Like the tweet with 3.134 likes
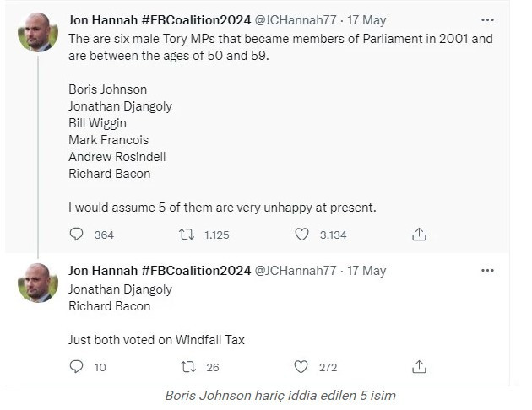The image size is (532, 410). (x=301, y=235)
